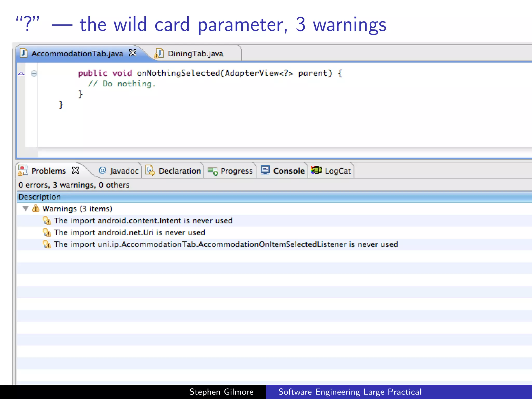This screenshot has width=532, height=399.
Task: Click the override triangle marker in editor gutter
Action: tap(21, 74)
